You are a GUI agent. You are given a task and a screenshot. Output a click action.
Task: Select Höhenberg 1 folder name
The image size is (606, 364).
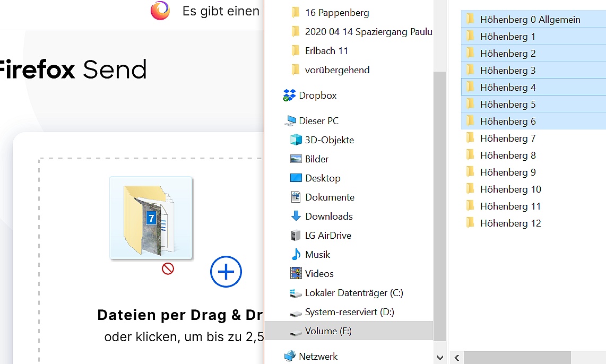point(508,36)
